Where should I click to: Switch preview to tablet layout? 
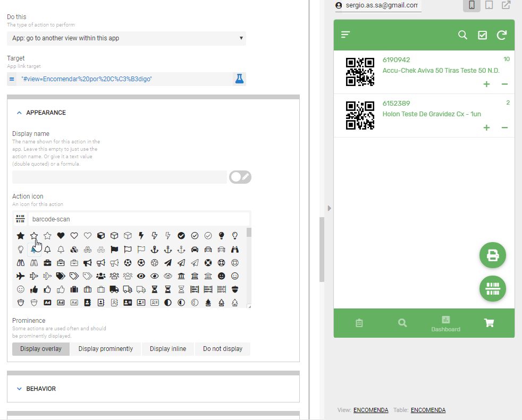(489, 5)
